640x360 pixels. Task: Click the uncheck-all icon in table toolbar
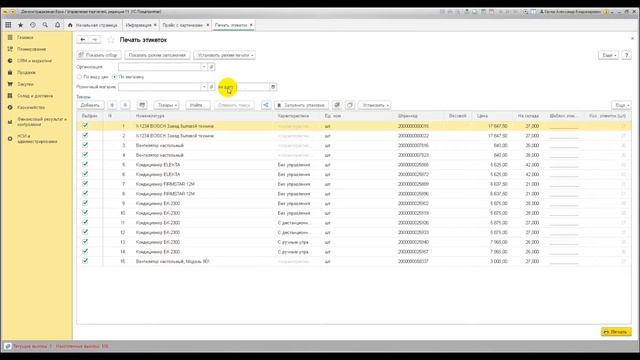(x=350, y=105)
